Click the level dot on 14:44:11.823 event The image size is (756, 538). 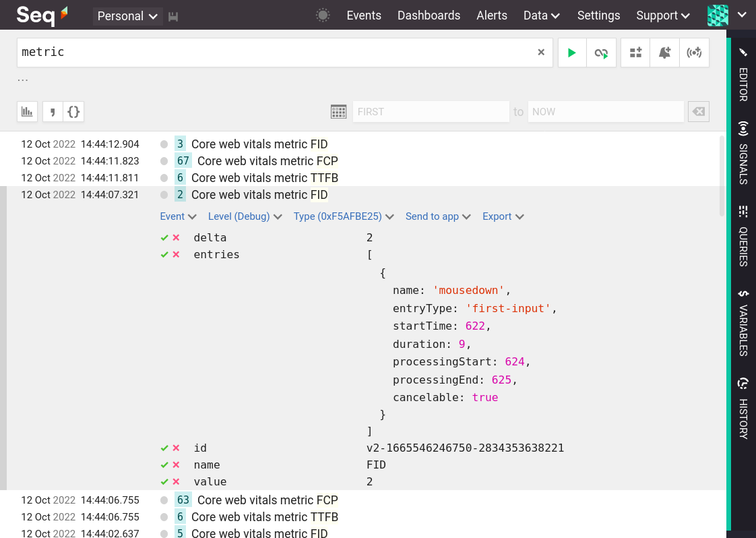point(164,161)
